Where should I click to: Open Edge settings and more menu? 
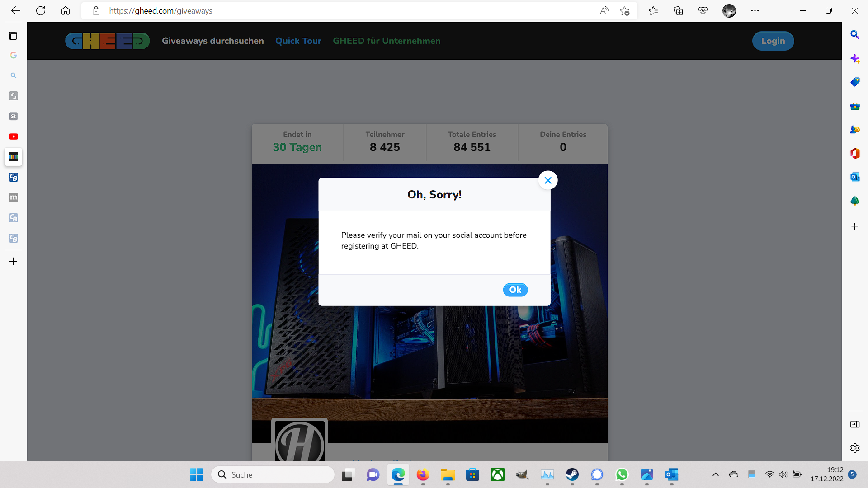tap(755, 10)
